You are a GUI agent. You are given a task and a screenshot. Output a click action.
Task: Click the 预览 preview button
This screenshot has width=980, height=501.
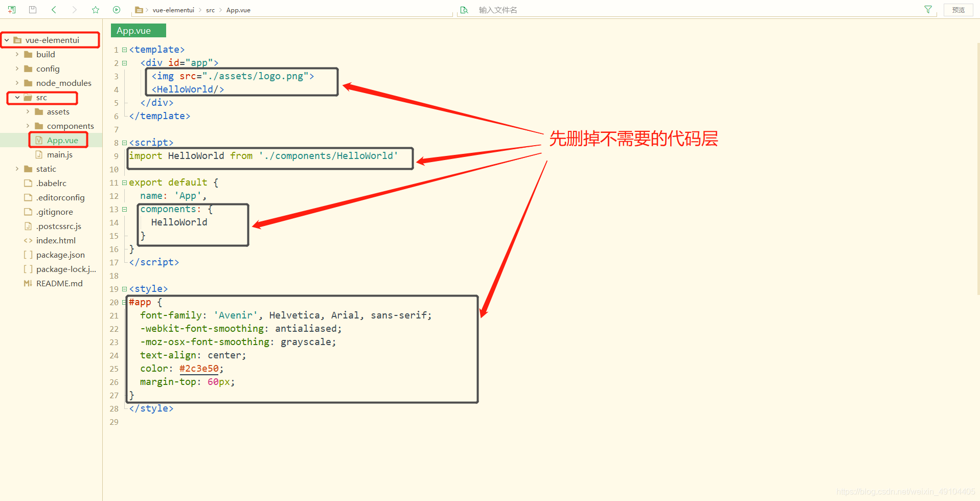[x=959, y=10]
